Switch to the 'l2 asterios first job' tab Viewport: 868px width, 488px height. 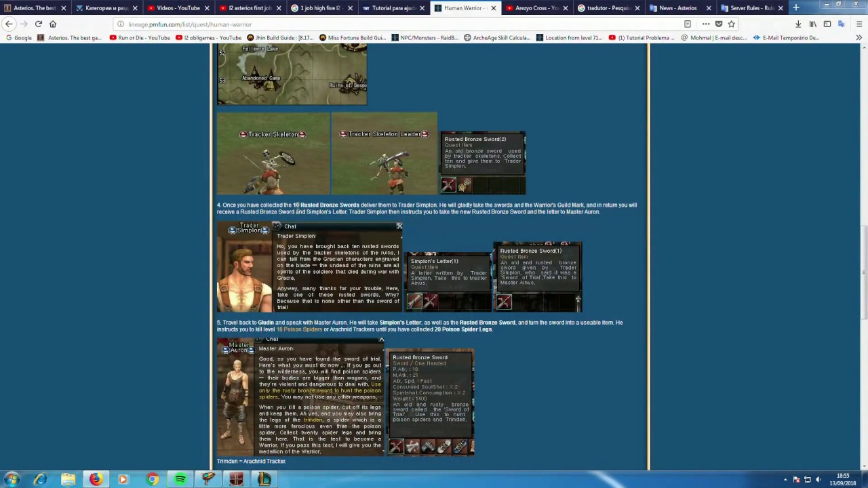click(x=250, y=8)
